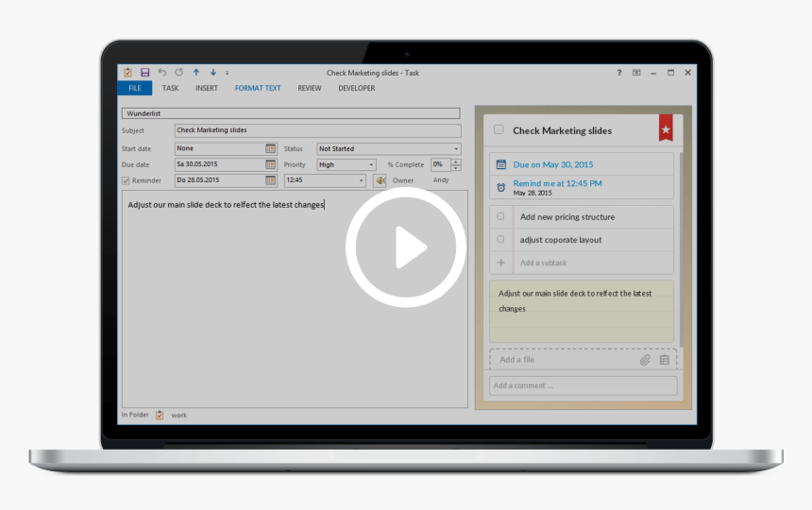Click the Wunderlist field at the top
This screenshot has height=510, width=812.
[291, 113]
